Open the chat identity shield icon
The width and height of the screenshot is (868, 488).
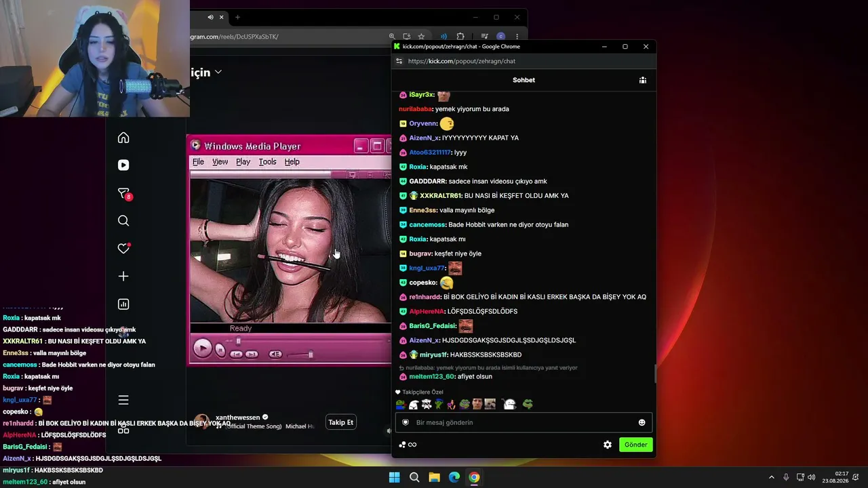pos(406,422)
